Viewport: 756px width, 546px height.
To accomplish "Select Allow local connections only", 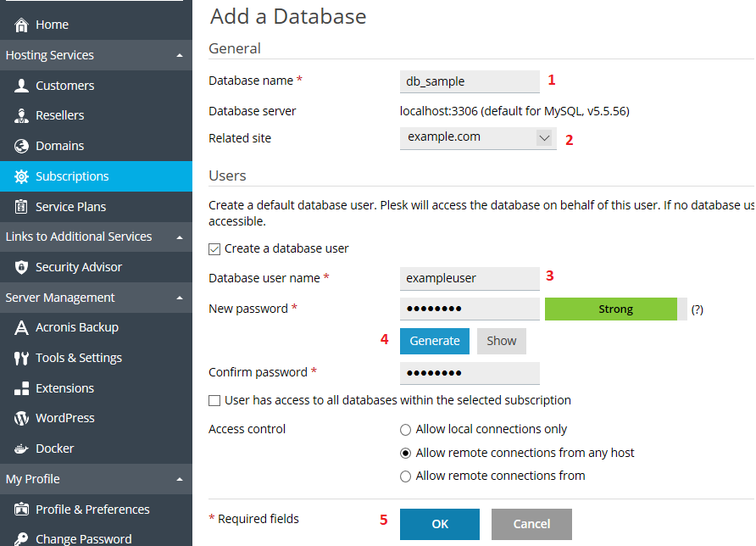I will pos(405,430).
